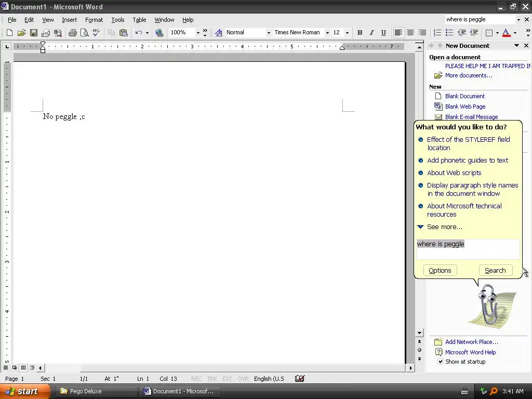Open the Microsoft Word Help link
Screen dimensions: 532x399
pyautogui.click(x=470, y=352)
